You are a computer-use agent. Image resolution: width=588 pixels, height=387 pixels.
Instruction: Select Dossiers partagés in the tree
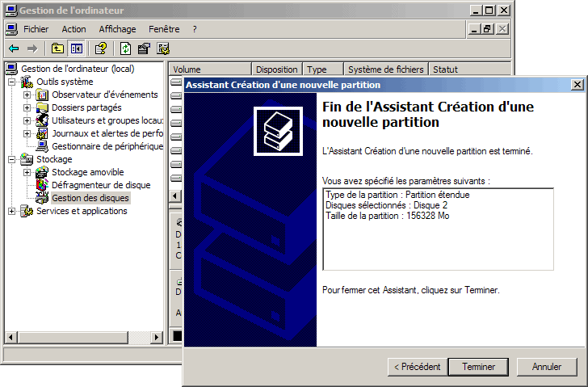86,107
